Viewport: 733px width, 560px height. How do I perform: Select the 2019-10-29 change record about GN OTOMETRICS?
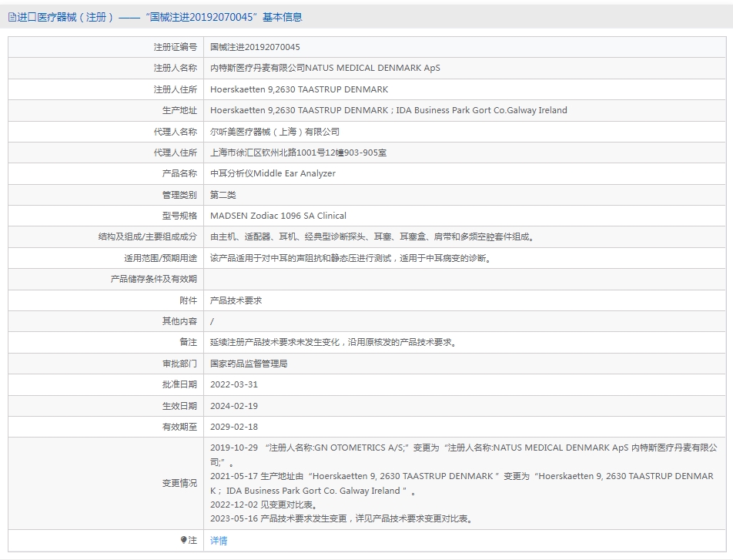[x=464, y=454]
